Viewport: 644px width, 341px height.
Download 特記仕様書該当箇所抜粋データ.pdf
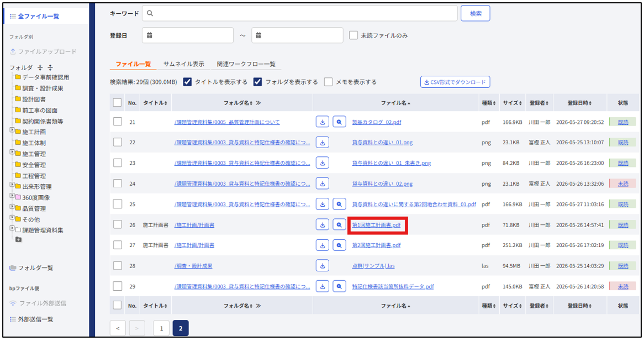tap(323, 286)
